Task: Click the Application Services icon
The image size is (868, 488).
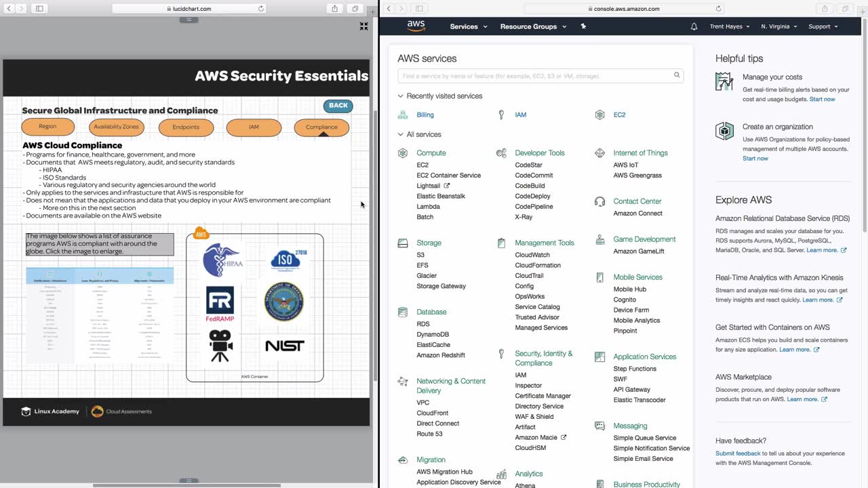Action: pos(599,357)
